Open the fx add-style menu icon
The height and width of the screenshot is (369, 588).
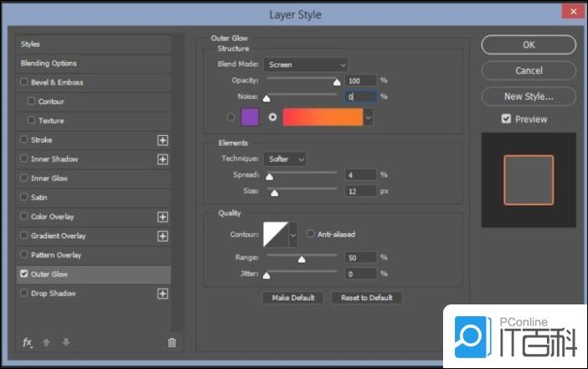point(28,342)
